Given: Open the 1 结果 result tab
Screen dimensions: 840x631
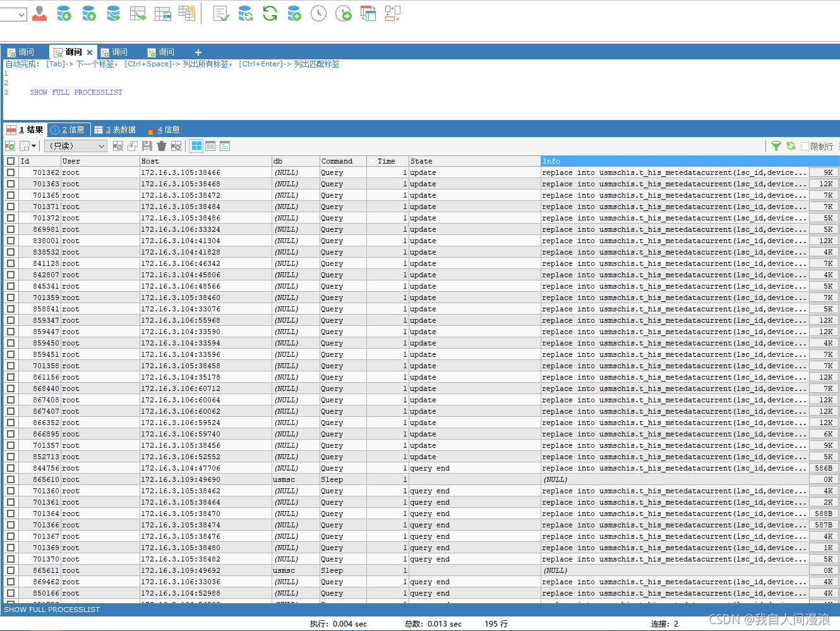Looking at the screenshot, I should coord(25,129).
